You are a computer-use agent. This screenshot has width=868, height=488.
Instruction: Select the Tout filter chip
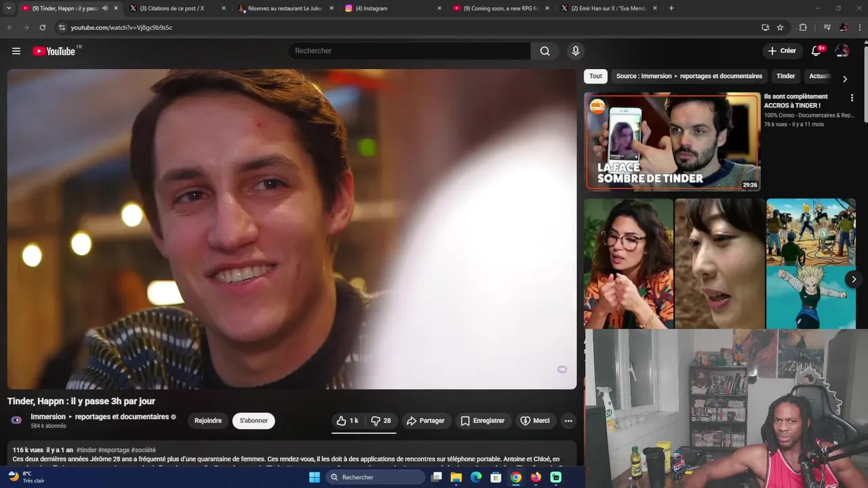pos(595,76)
